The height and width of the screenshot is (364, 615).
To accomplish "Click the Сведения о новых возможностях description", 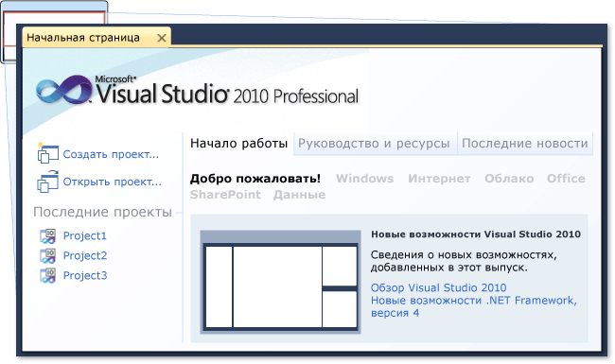I will (x=464, y=261).
